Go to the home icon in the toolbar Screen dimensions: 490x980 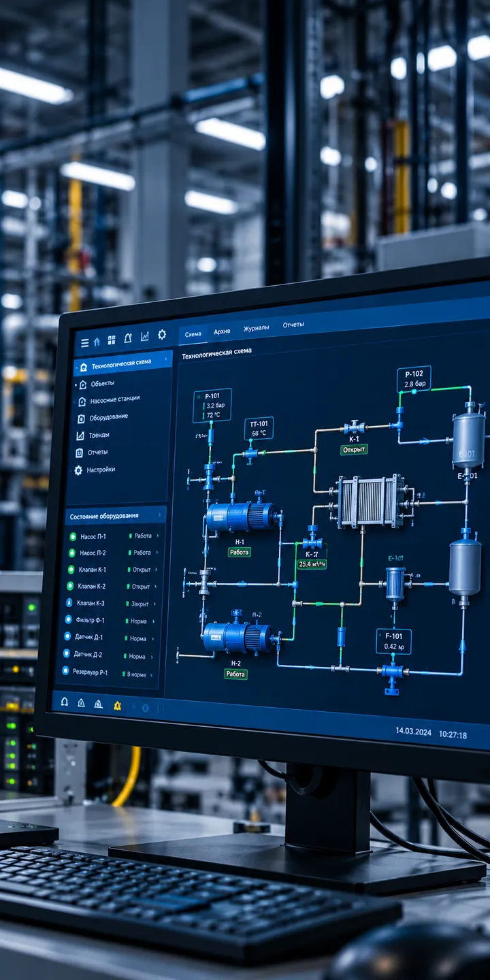point(97,342)
